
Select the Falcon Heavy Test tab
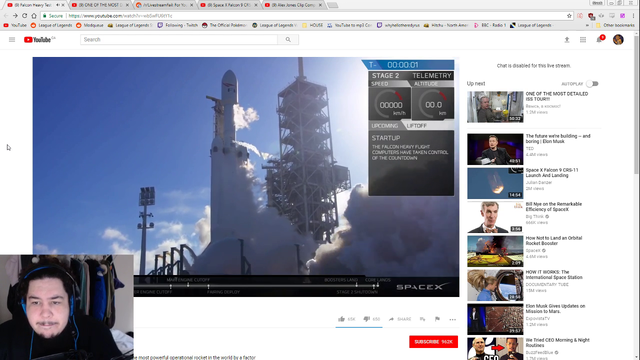(x=32, y=5)
